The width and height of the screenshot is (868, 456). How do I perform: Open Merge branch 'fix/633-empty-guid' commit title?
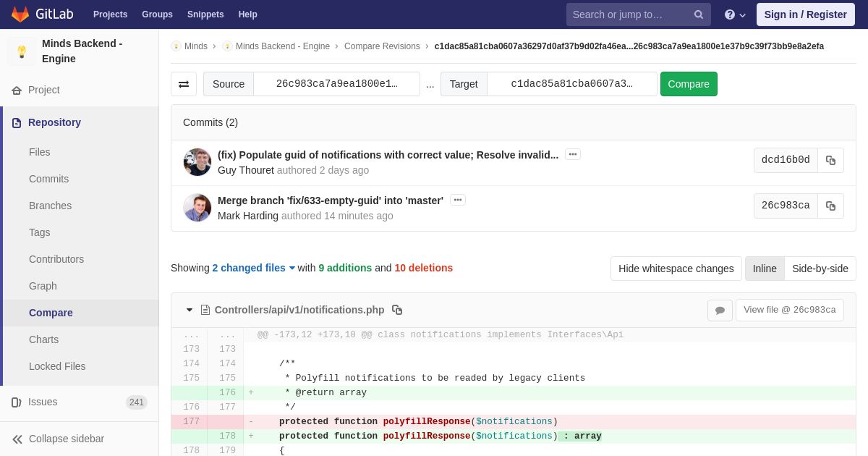(x=331, y=200)
